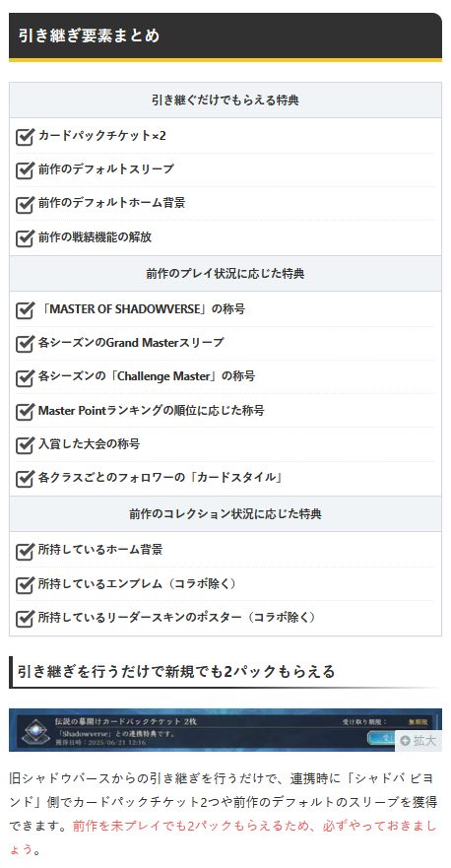Check the 所持しているエンブレム item
451x868 pixels.
pyautogui.click(x=25, y=585)
